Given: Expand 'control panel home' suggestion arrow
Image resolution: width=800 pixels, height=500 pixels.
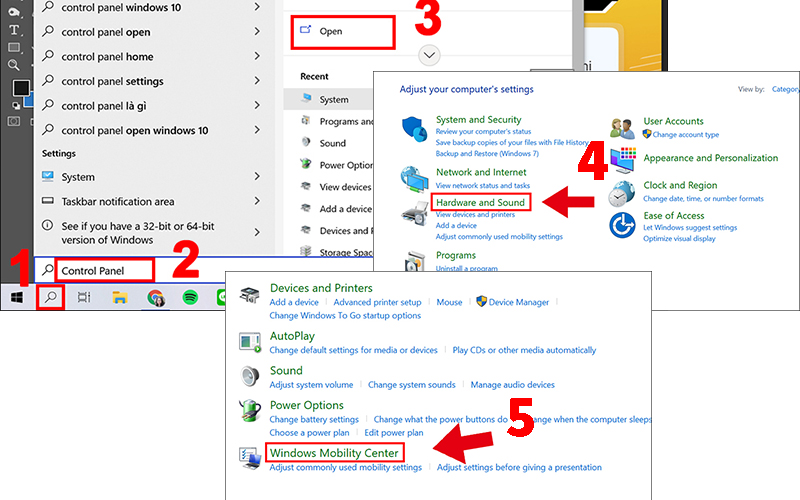Looking at the screenshot, I should 257,56.
